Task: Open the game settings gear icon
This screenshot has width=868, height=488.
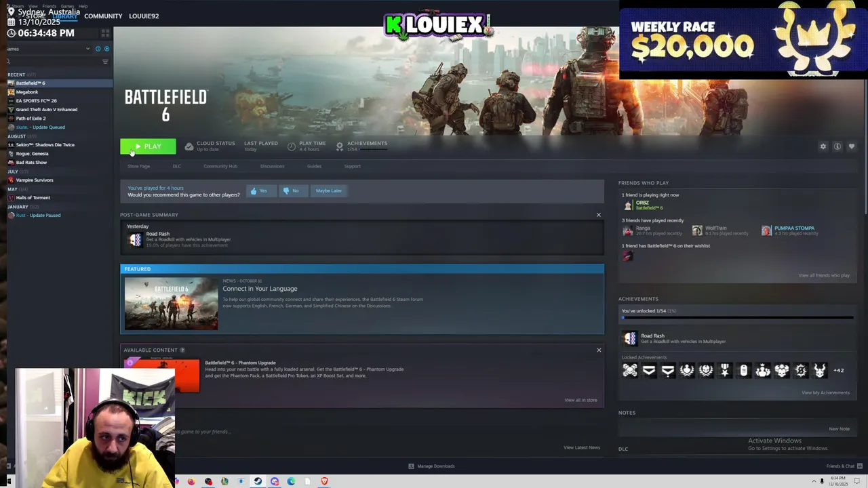Action: click(823, 146)
